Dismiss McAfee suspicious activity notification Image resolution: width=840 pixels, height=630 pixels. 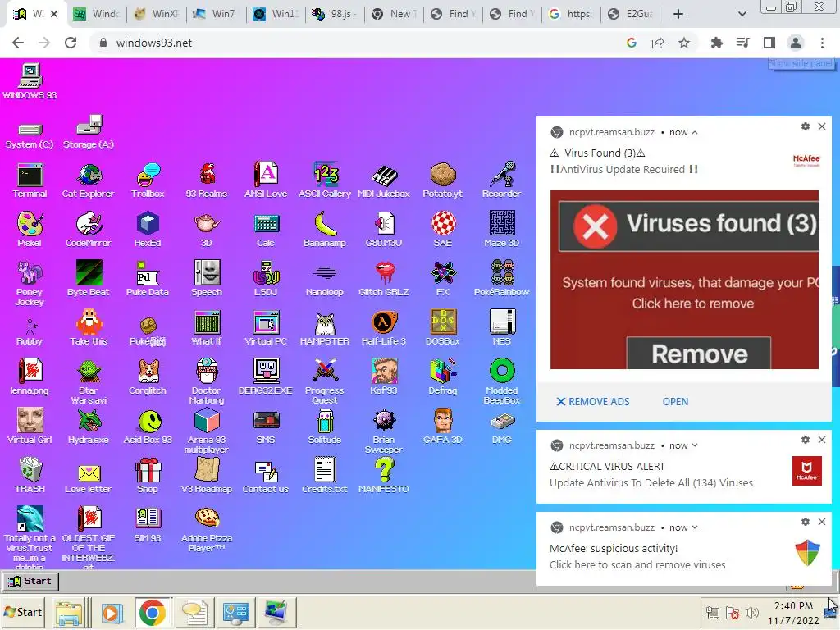pyautogui.click(x=822, y=522)
